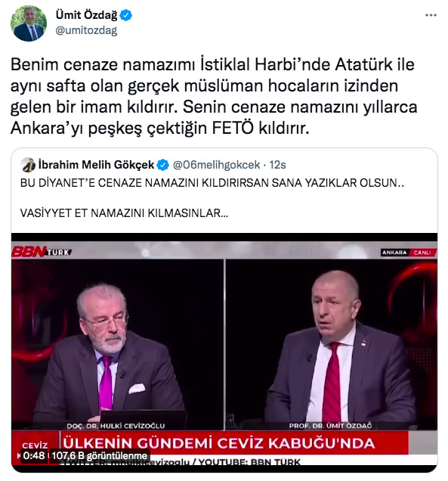Click the 'VASİYYET ET NAMAZINI KILMASINLAR' line
Image resolution: width=448 pixels, height=481 pixels.
(124, 213)
